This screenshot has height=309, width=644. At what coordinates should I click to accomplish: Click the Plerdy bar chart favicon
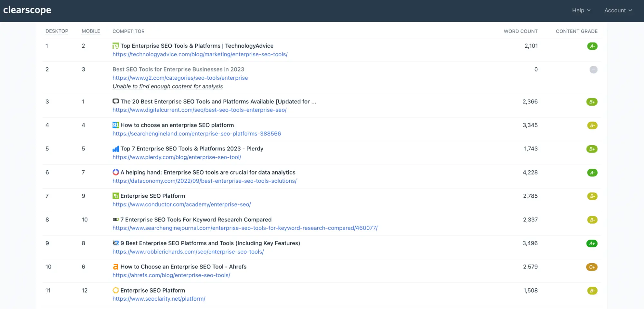pyautogui.click(x=116, y=149)
